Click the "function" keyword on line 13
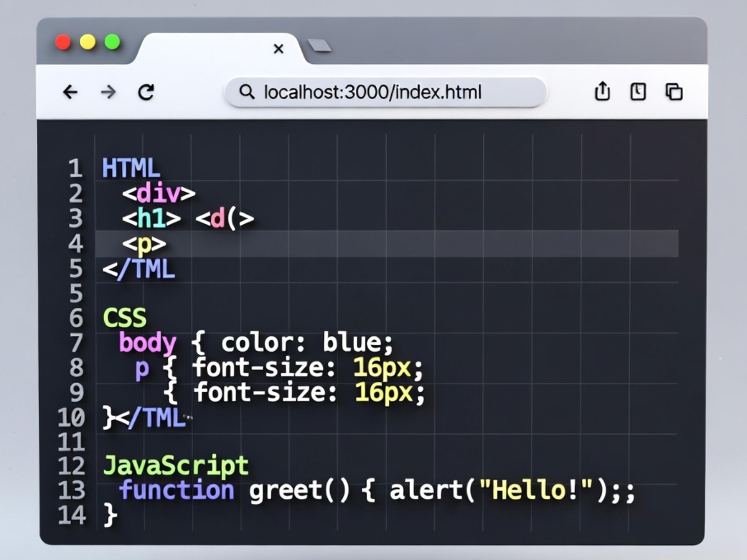747x560 pixels. pos(177,490)
